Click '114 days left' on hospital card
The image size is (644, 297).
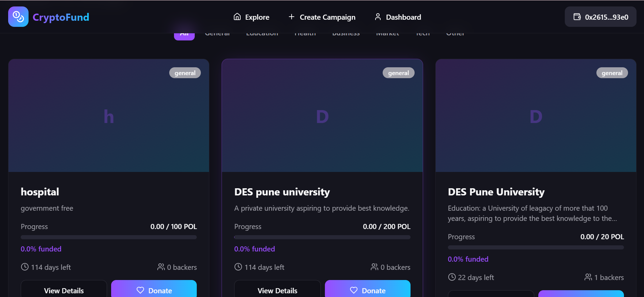(x=51, y=267)
